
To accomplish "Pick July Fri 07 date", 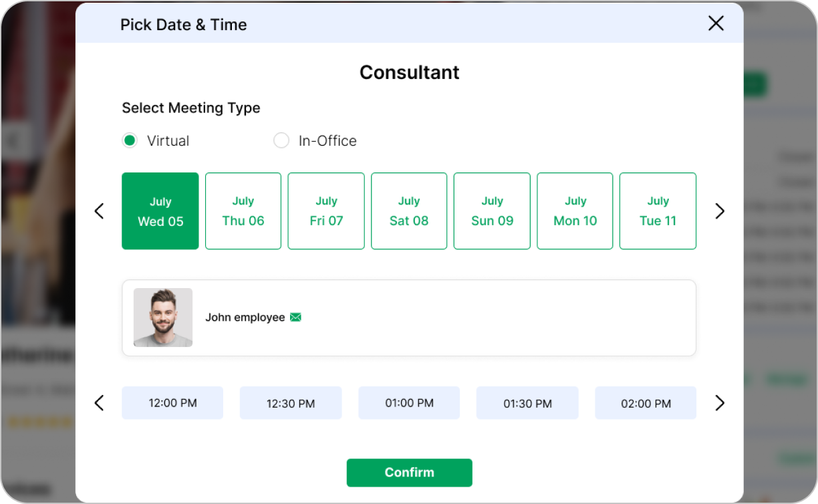I will click(x=326, y=211).
